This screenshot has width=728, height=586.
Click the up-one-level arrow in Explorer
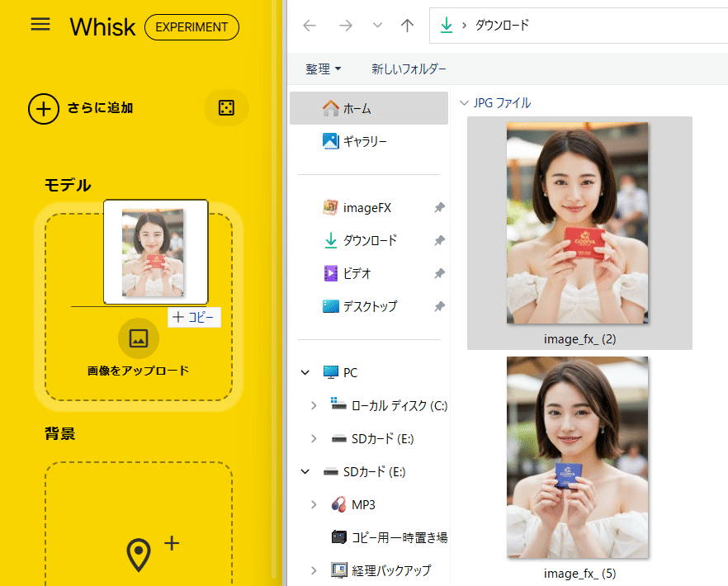tap(406, 26)
